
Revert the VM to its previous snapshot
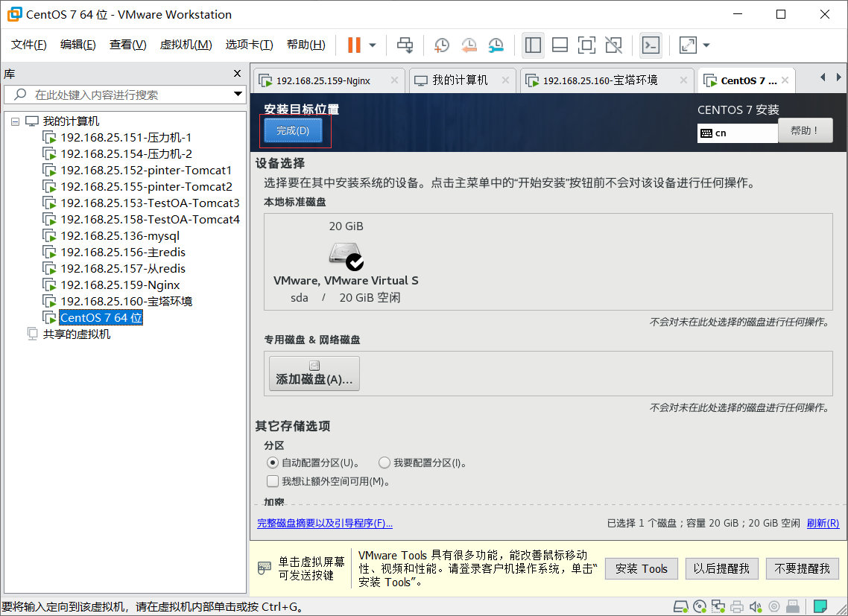[469, 45]
